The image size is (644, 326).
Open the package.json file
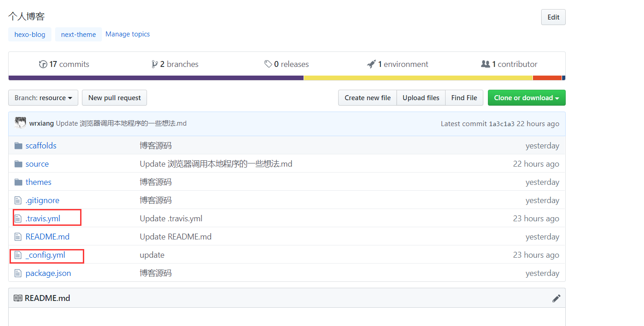pyautogui.click(x=48, y=273)
